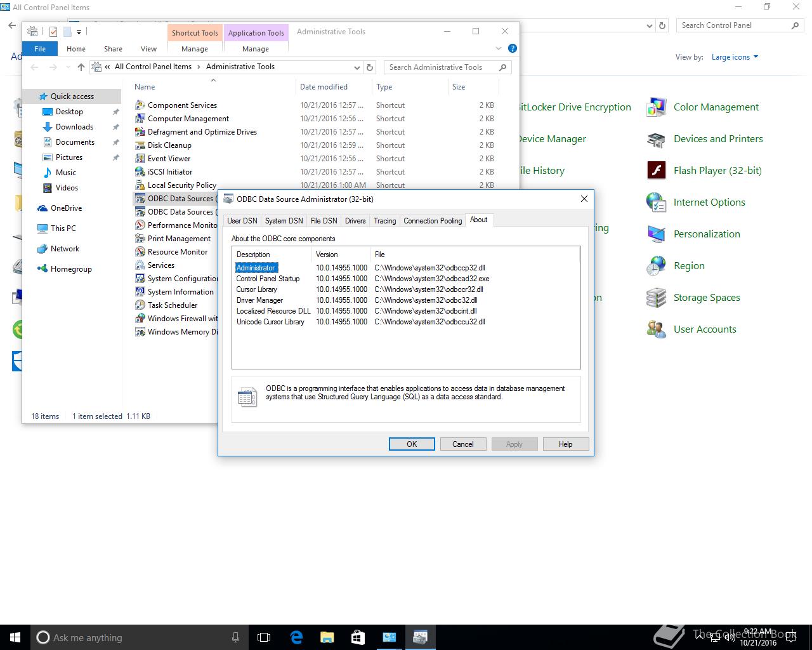Open the Store taskbar icon
The image size is (812, 650).
[x=358, y=637]
